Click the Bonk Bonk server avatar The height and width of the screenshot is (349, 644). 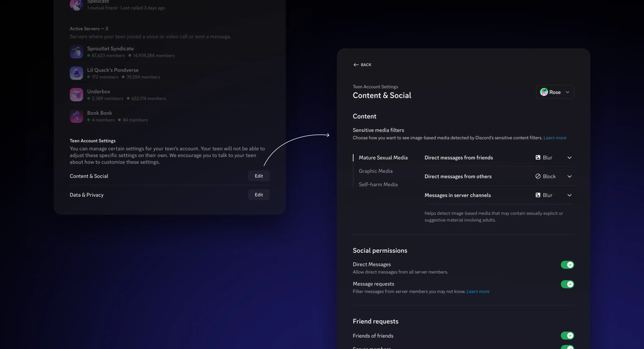(x=76, y=116)
